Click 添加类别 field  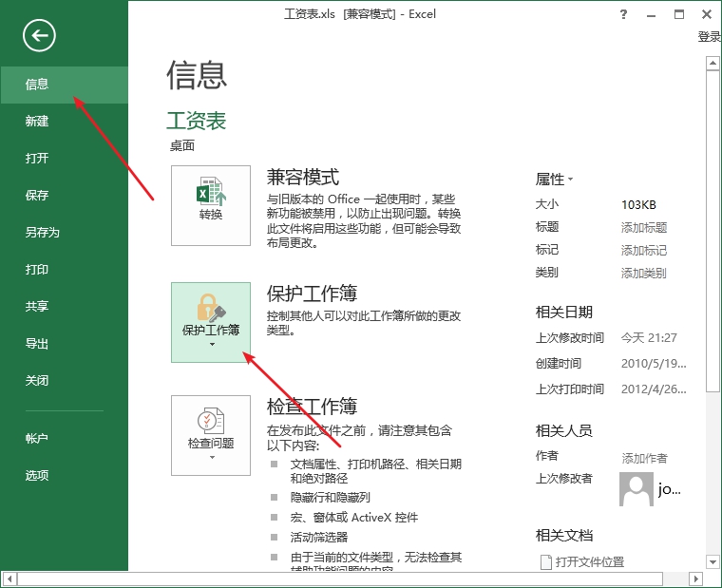click(x=643, y=274)
